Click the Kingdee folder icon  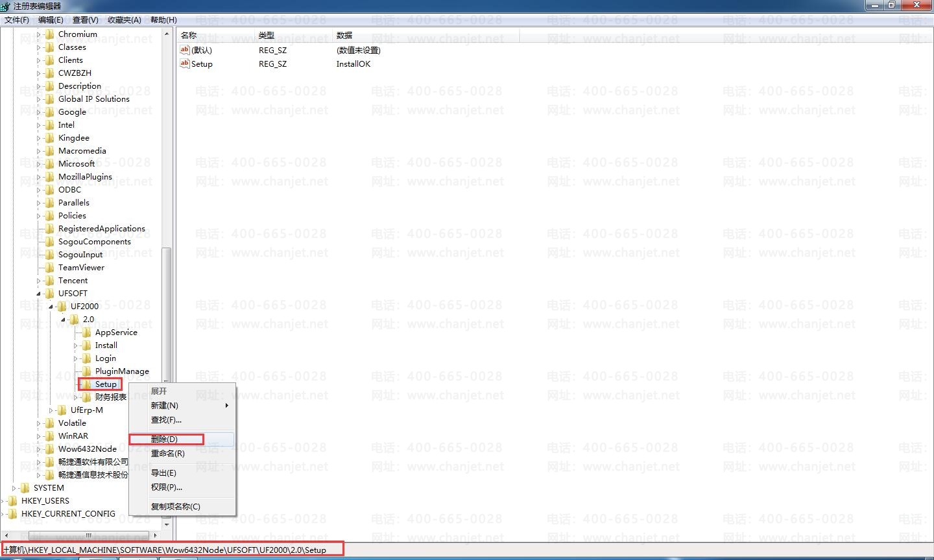tap(49, 138)
